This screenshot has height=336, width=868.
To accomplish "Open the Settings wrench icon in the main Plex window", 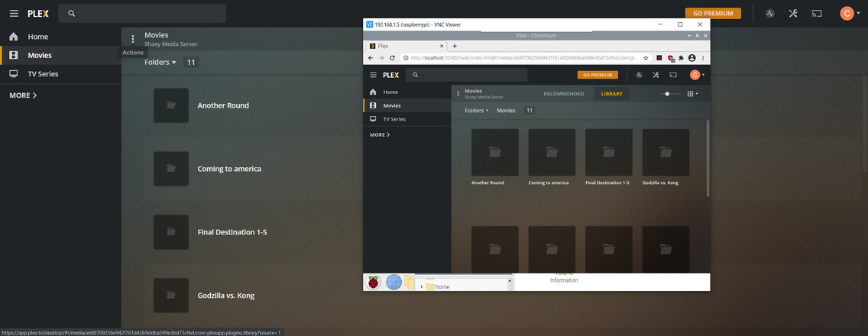I will [792, 13].
